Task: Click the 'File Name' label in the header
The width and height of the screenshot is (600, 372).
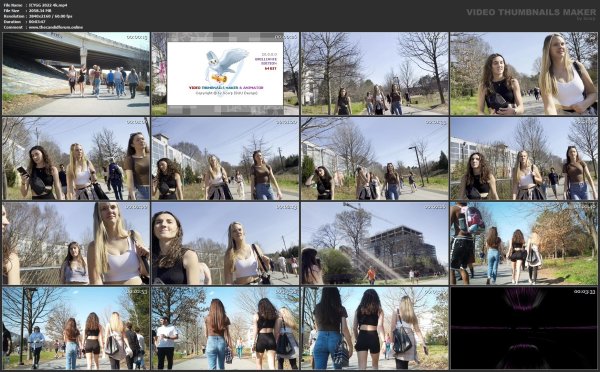Action: click(13, 5)
